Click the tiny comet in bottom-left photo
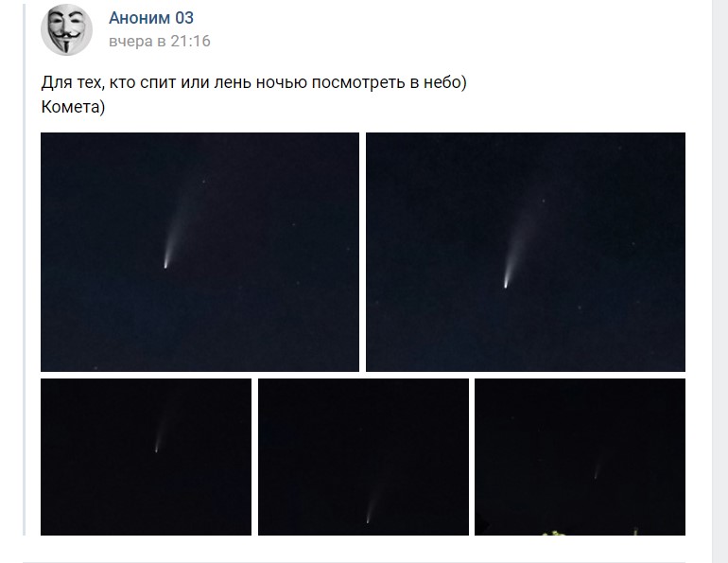Image resolution: width=728 pixels, height=563 pixels. 156,448
